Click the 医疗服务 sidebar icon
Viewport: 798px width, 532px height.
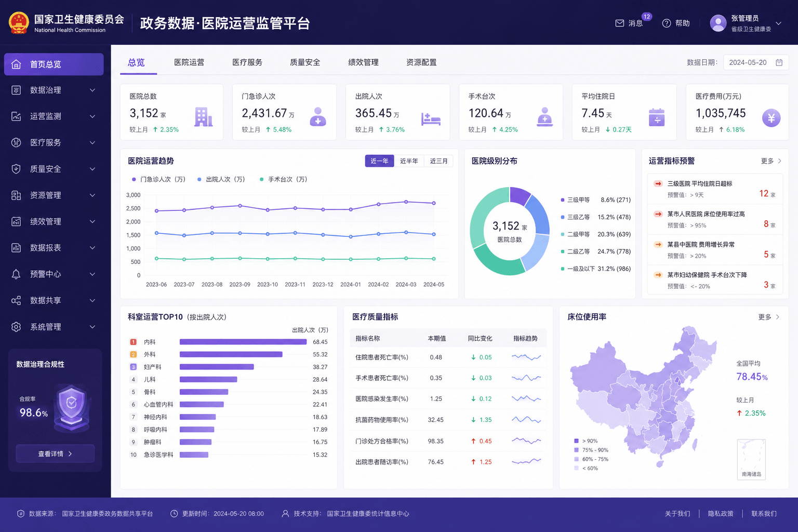(16, 142)
